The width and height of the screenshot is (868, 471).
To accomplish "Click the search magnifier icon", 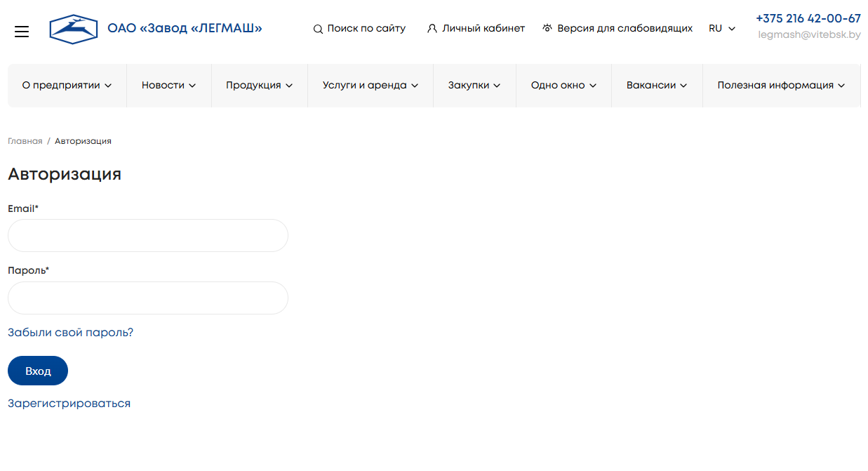I will [318, 29].
